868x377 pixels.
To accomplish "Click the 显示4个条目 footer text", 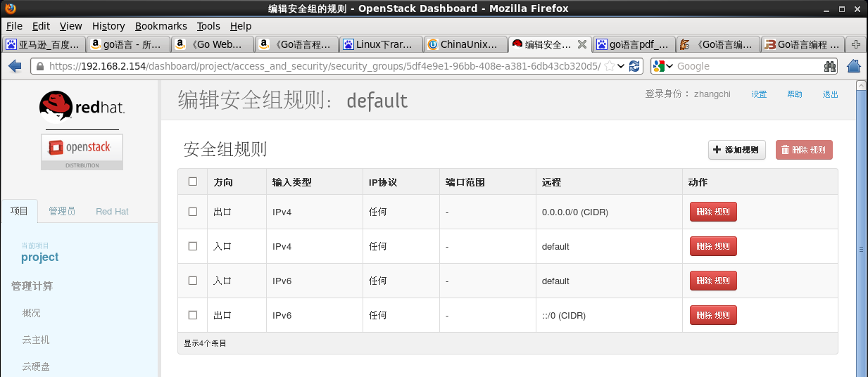I will [x=205, y=343].
